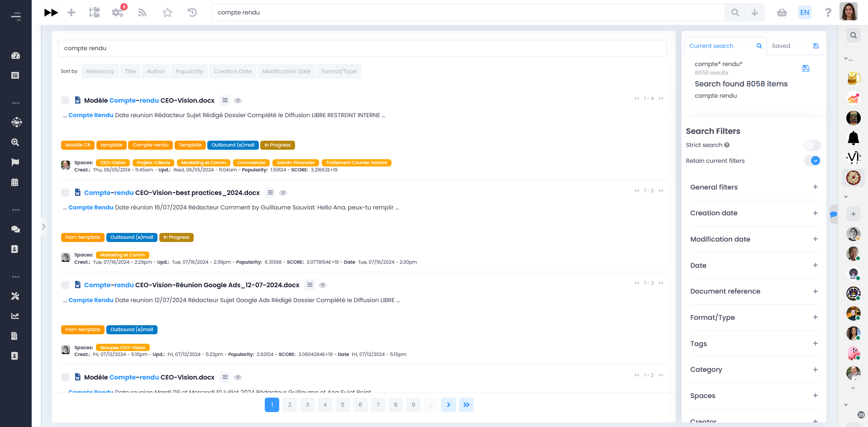Screen dimensions: 868x427
Task: Expand the Tags filter section
Action: pos(816,344)
